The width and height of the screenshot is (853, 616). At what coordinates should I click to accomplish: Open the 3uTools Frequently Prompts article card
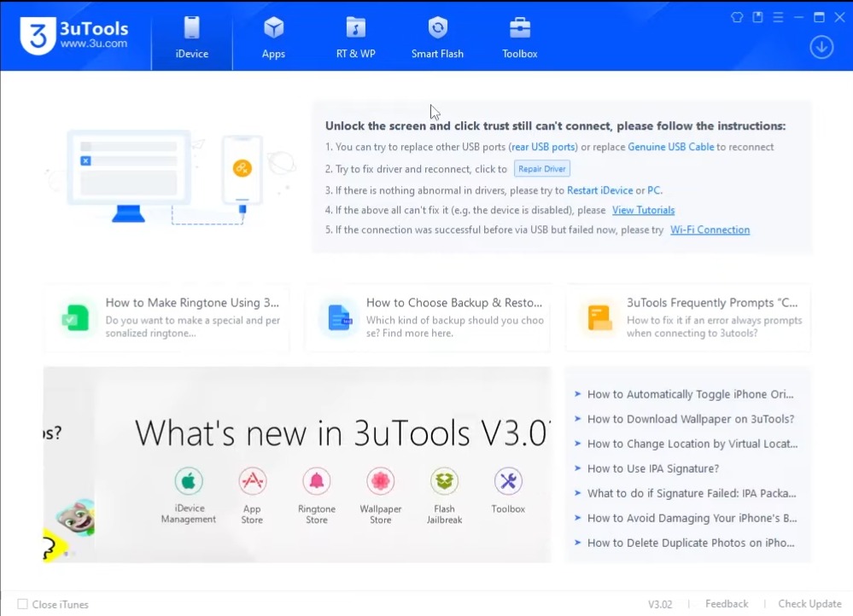pyautogui.click(x=688, y=318)
